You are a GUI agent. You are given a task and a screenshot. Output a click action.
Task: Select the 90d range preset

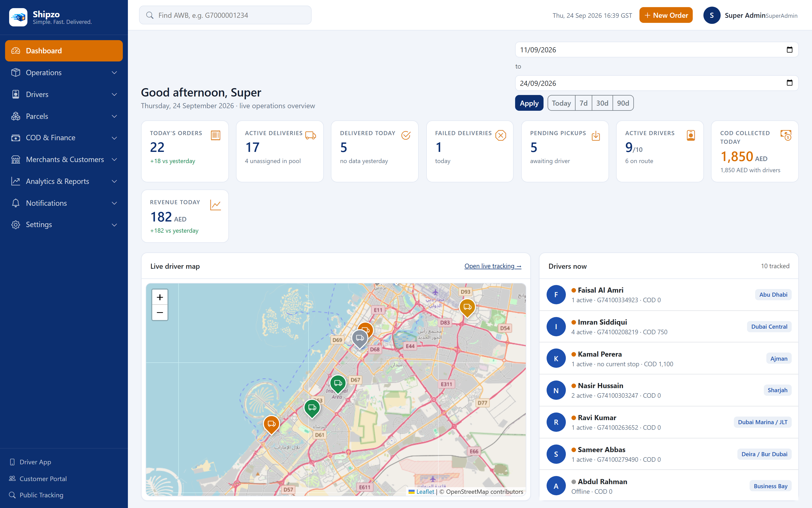pyautogui.click(x=623, y=103)
